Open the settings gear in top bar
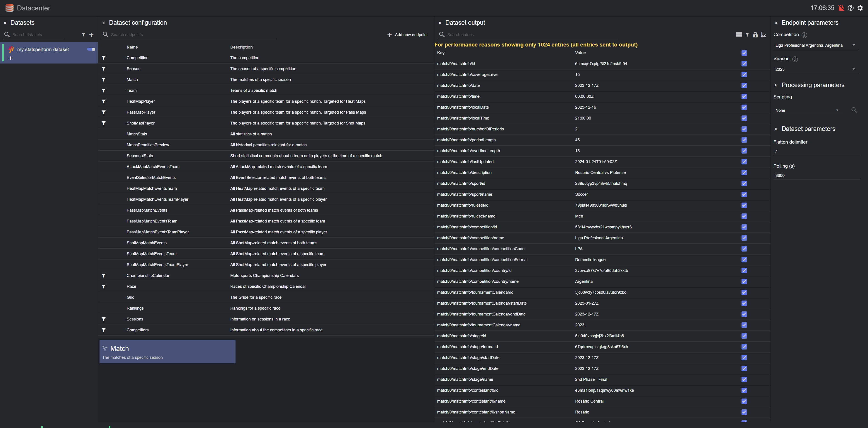 [860, 8]
